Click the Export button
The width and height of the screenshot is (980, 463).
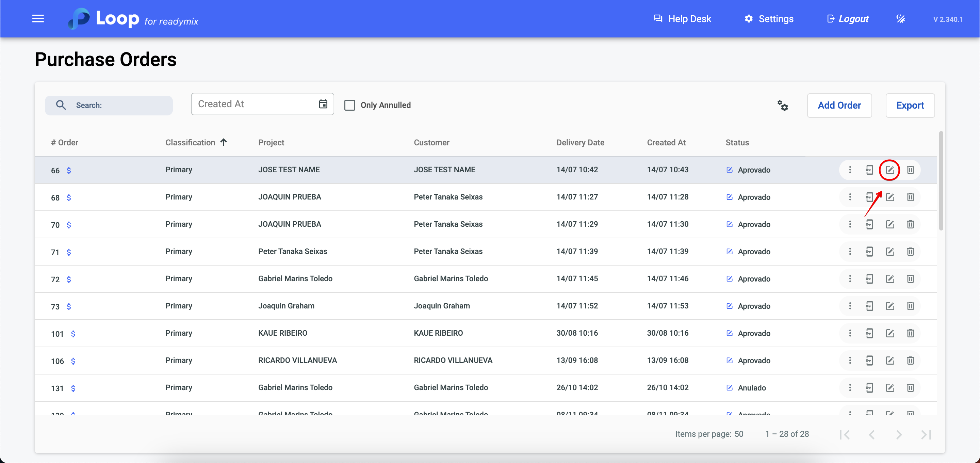pyautogui.click(x=910, y=106)
